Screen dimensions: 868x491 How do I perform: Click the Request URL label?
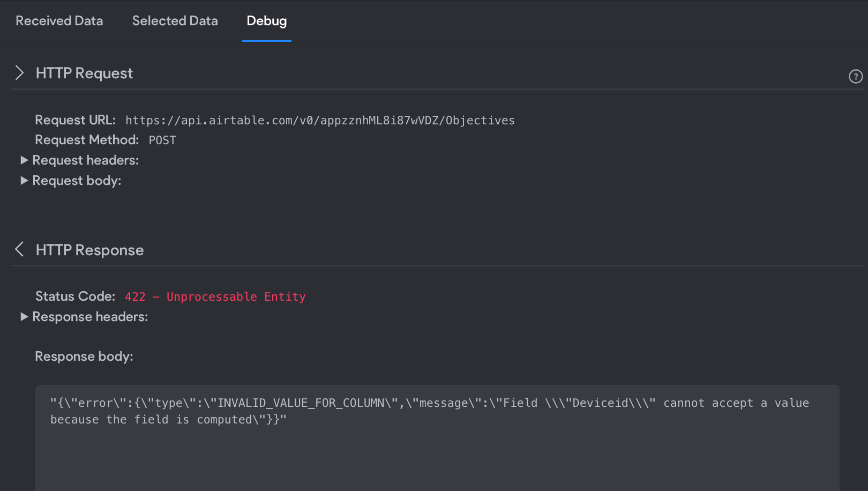point(76,120)
